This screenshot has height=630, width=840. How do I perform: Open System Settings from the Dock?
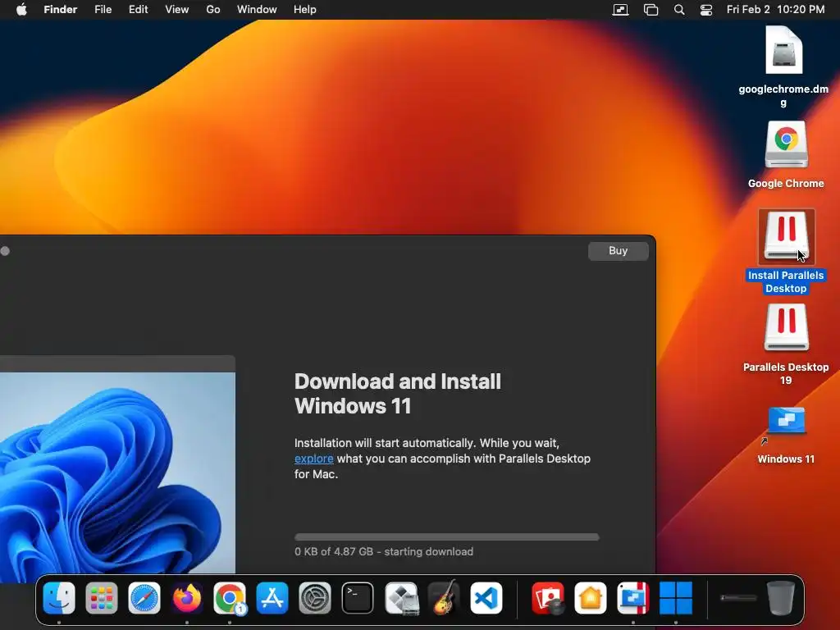point(314,598)
